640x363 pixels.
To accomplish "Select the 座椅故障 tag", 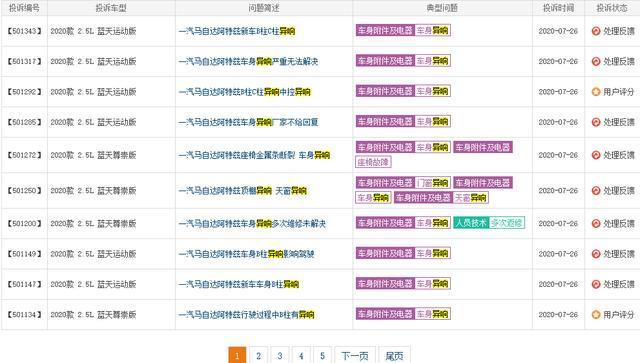I will coord(373,162).
